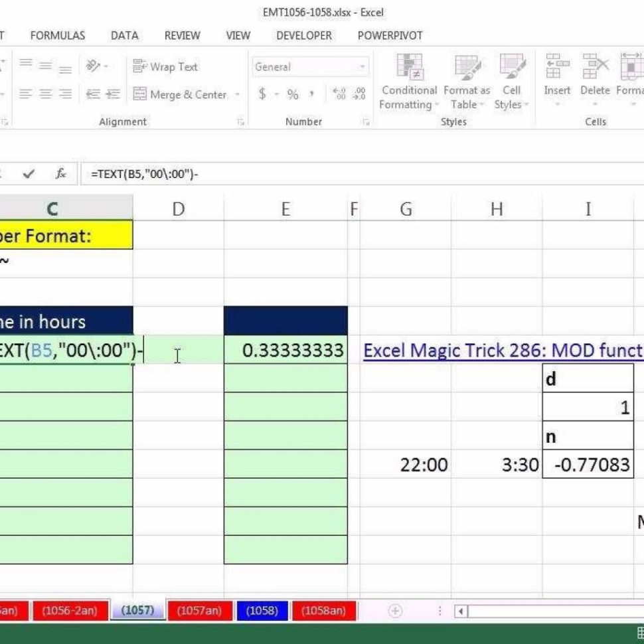Open the DEVELOPER ribbon tab

click(x=303, y=35)
